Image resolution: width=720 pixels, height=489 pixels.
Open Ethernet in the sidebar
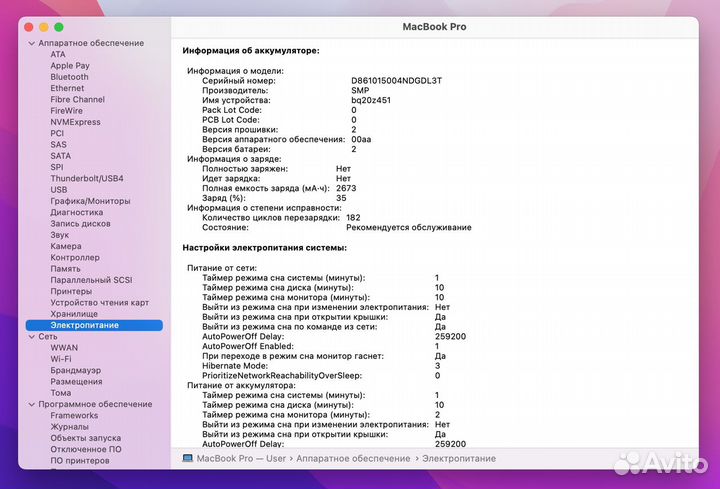click(x=67, y=88)
